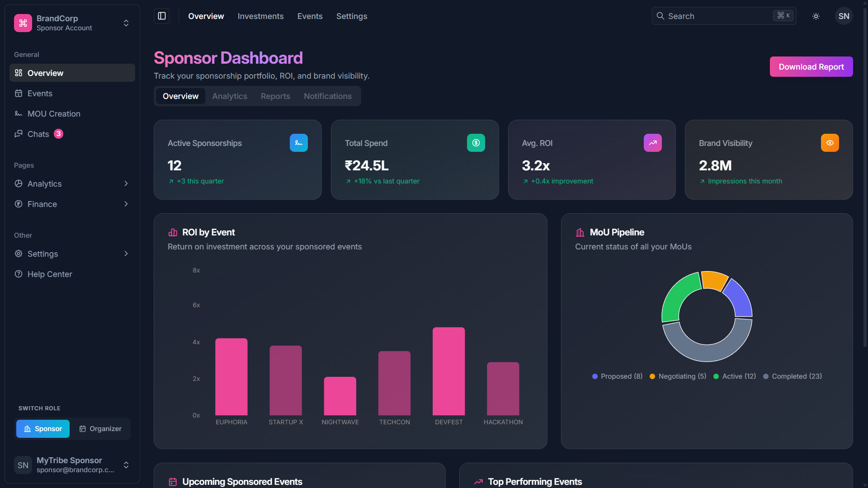Click the Chats unread badge showing 3
This screenshot has height=488, width=868.
click(58, 134)
